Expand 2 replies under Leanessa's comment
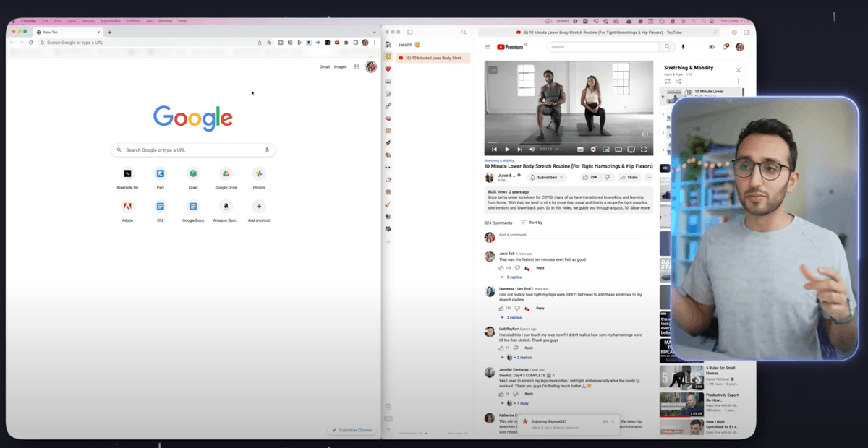This screenshot has height=448, width=868. pyautogui.click(x=511, y=317)
